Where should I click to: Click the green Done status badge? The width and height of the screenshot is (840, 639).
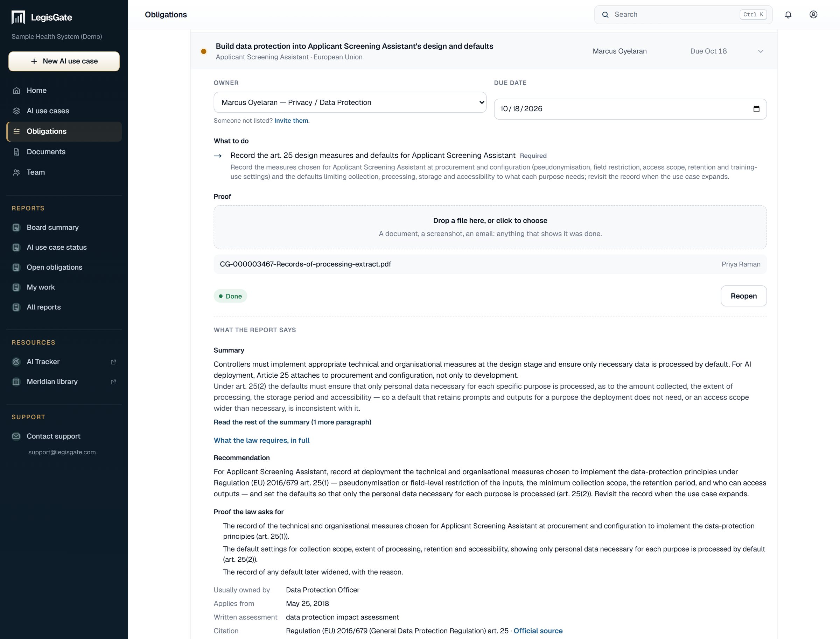[230, 296]
